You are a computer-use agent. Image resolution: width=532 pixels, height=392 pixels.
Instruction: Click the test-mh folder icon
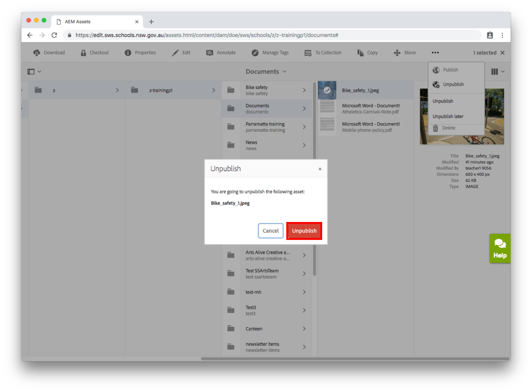231,292
